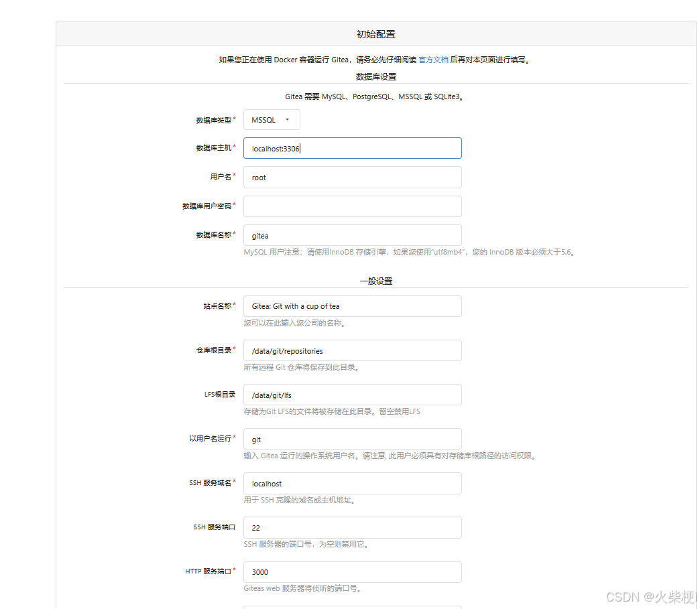Click the Gitea 需要 MySQL、PostgreSQL text line
700x609 pixels.
[x=376, y=96]
